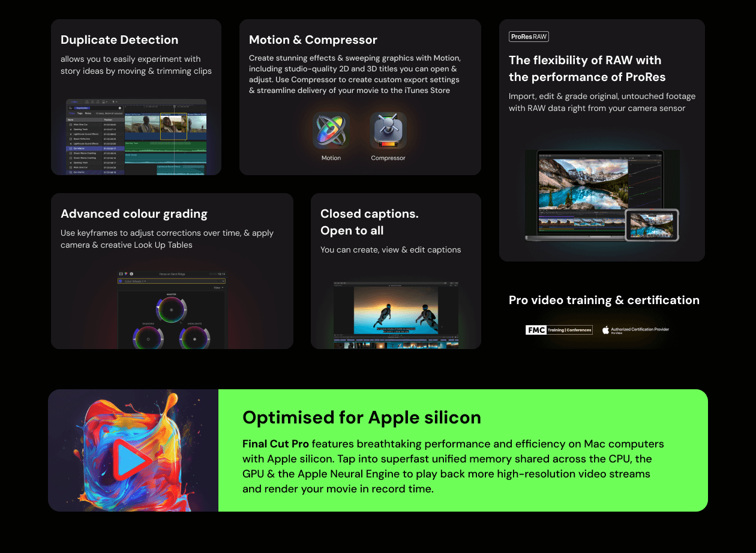
Task: Click the ProRes RAW badge
Action: (x=529, y=37)
